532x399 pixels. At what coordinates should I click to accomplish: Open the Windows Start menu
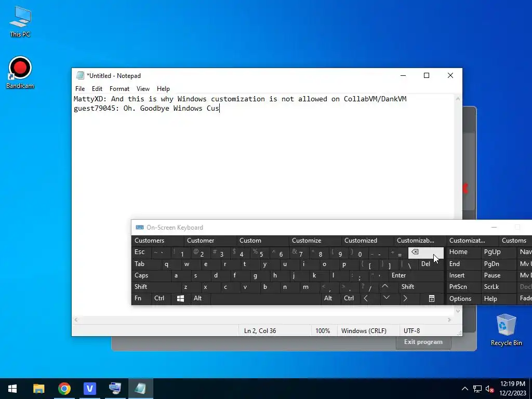tap(12, 389)
